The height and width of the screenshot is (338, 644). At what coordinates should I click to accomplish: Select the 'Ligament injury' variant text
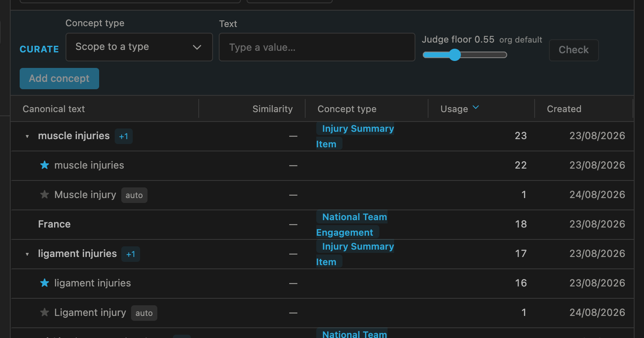[90, 313]
